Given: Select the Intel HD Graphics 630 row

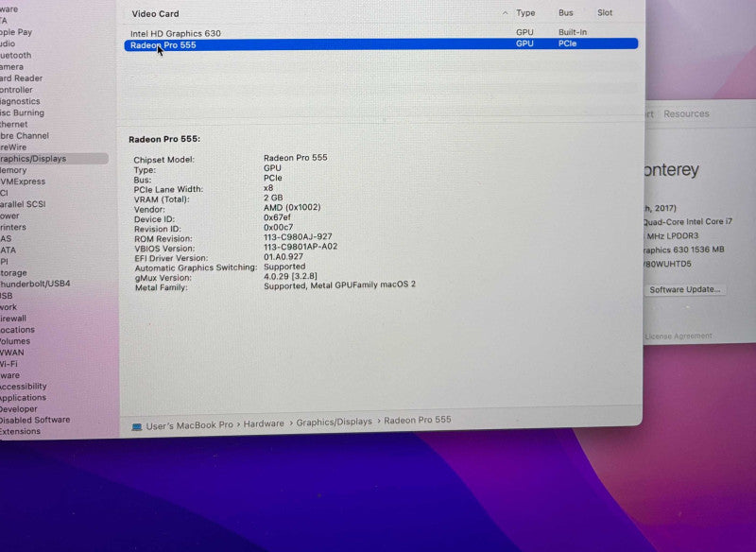Looking at the screenshot, I should pyautogui.click(x=381, y=33).
